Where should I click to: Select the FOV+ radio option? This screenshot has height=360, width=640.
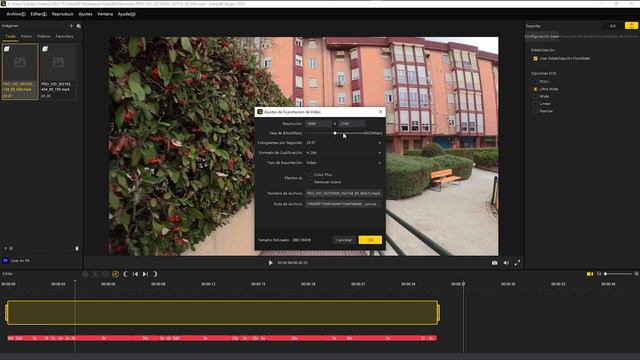(536, 82)
